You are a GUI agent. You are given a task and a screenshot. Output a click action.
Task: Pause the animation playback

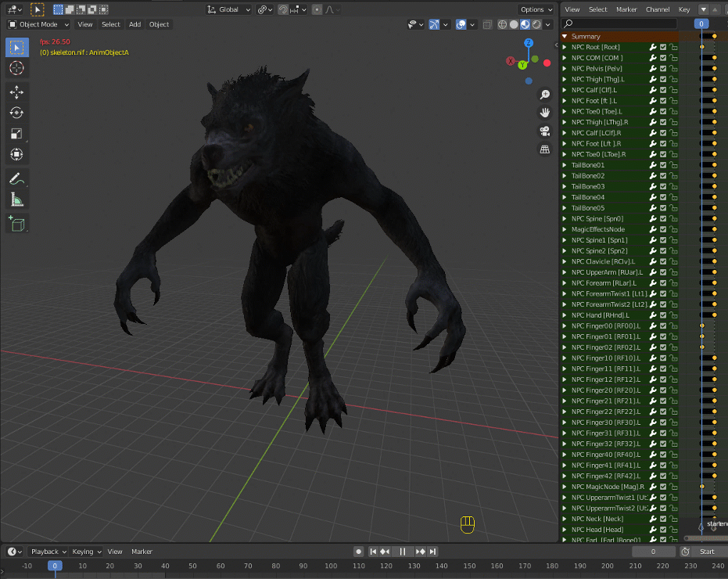tap(403, 552)
